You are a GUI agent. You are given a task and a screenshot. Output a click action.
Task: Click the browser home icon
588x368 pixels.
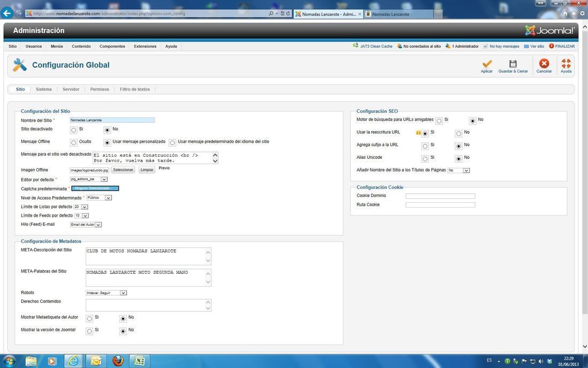[565, 13]
